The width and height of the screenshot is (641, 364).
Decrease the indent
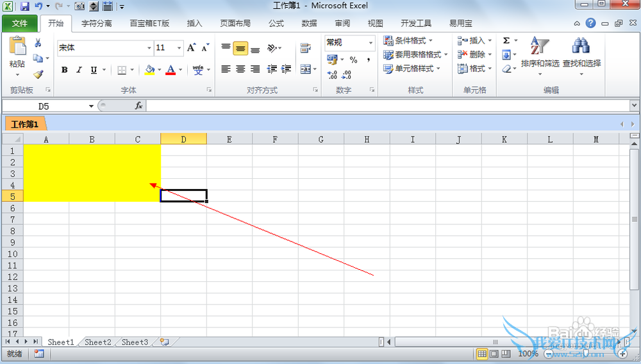click(x=272, y=69)
